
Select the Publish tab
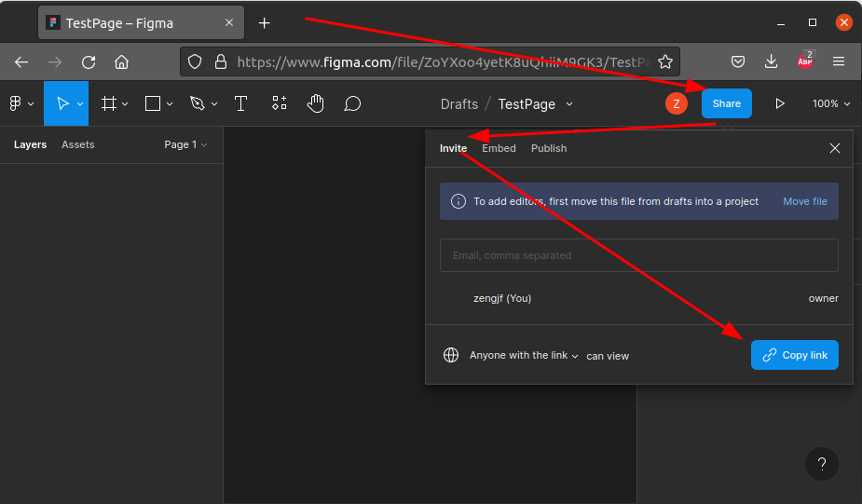(x=549, y=148)
